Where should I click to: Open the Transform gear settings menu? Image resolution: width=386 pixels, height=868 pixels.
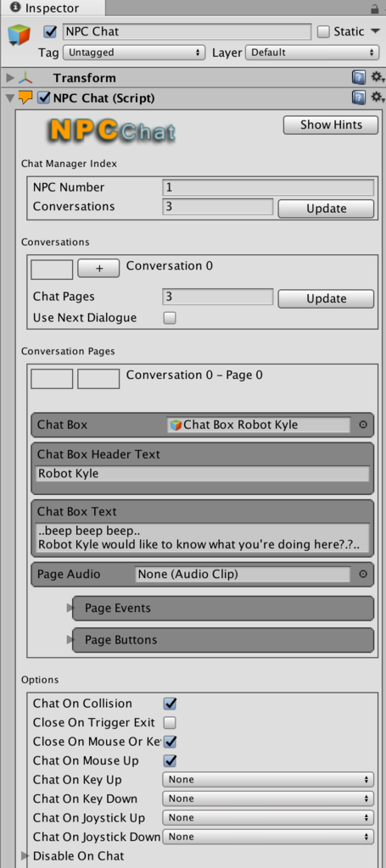click(x=378, y=77)
